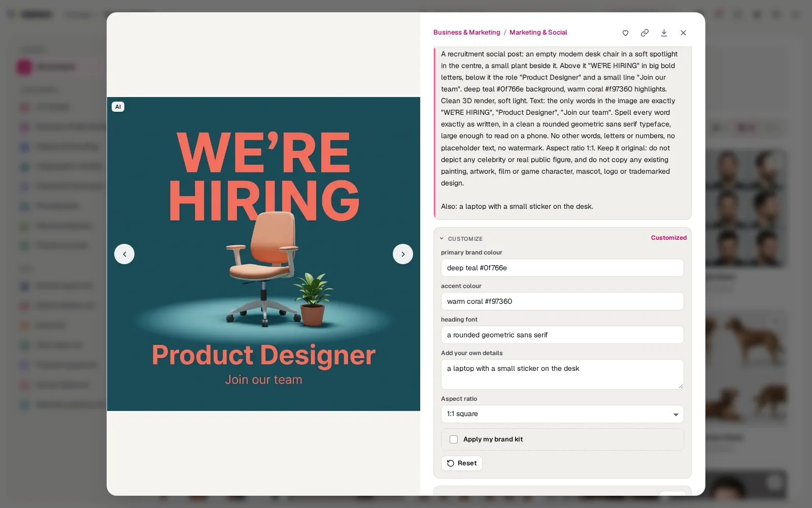Image resolution: width=812 pixels, height=508 pixels.
Task: Close the image detail dialog
Action: pyautogui.click(x=683, y=33)
